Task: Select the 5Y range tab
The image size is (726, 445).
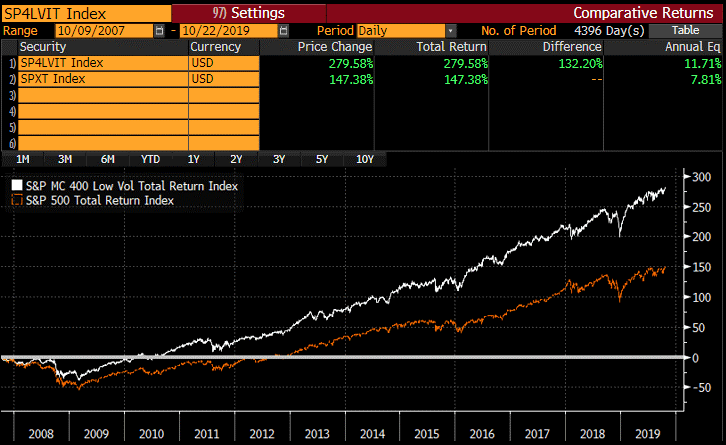Action: coord(322,159)
